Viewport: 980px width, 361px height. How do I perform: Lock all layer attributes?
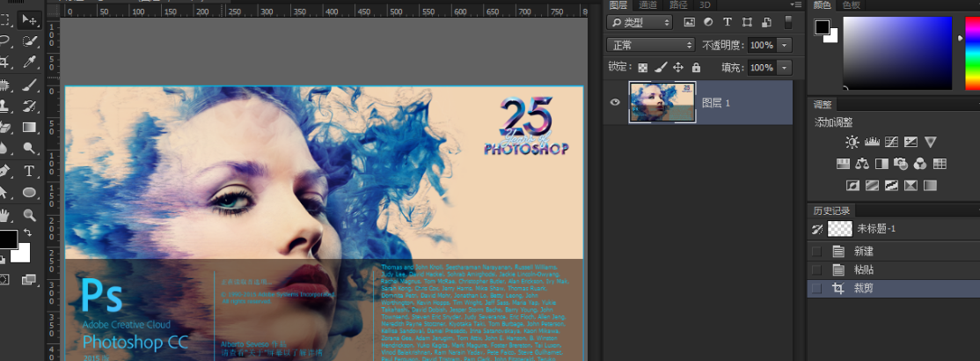pos(696,67)
